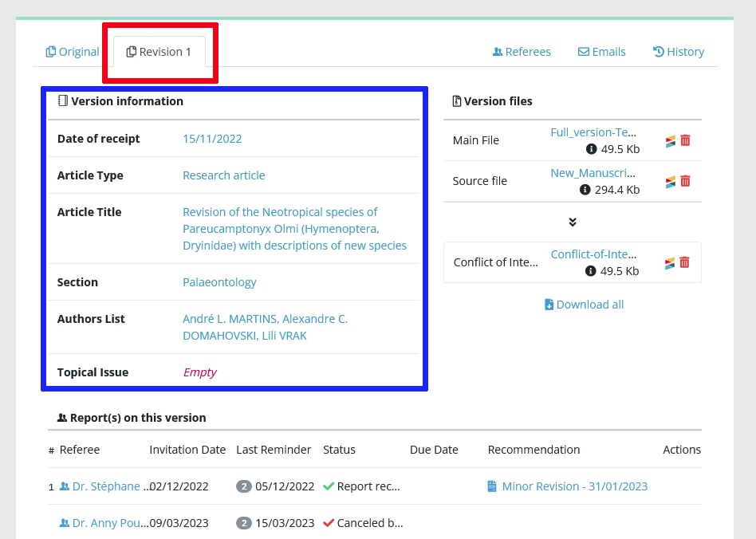The image size is (756, 539).
Task: Open referee Dr. Stéphane's profile
Action: click(x=105, y=486)
